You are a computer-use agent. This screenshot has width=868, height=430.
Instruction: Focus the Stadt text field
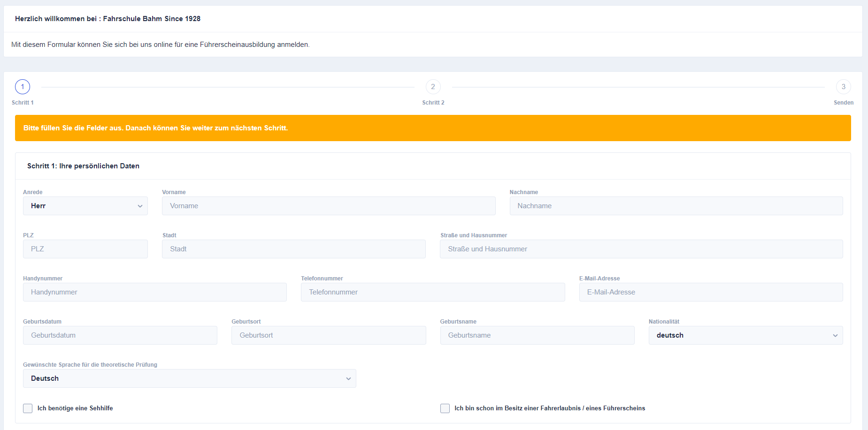(x=294, y=249)
